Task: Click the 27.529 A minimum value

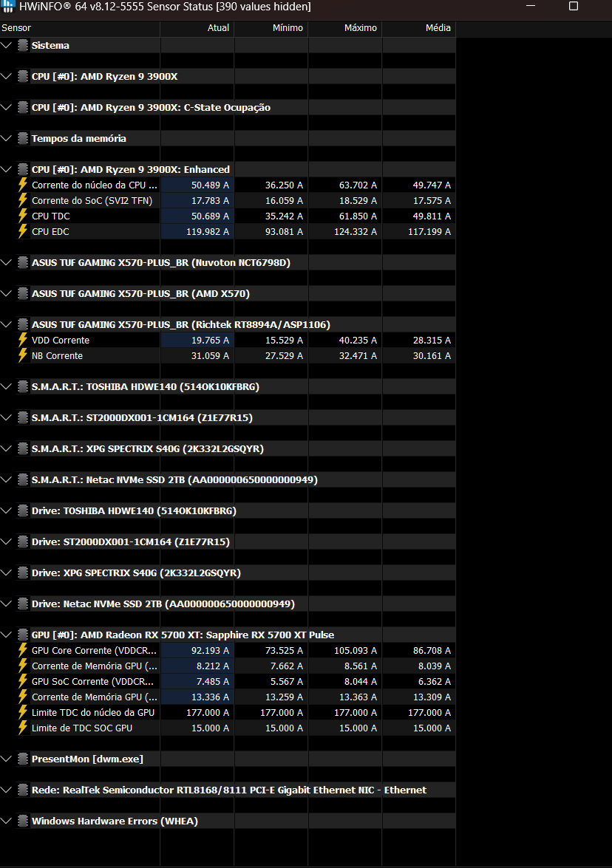Action: [284, 355]
